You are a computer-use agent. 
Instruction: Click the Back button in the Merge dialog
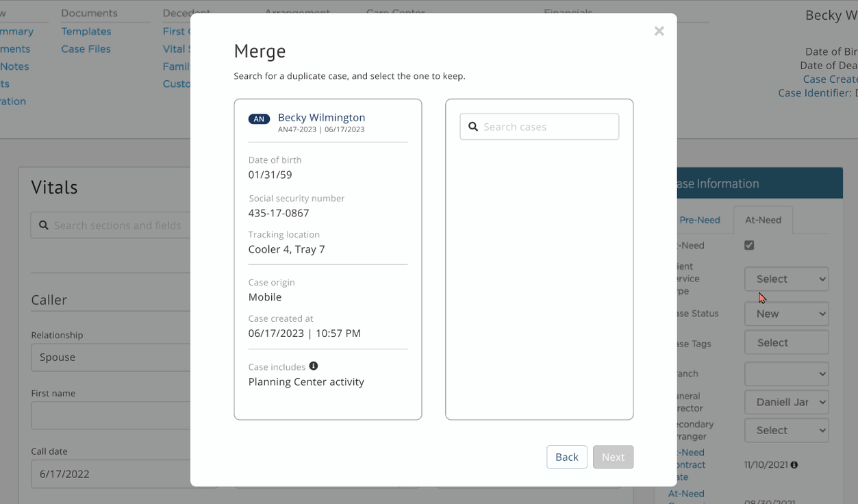(x=566, y=457)
